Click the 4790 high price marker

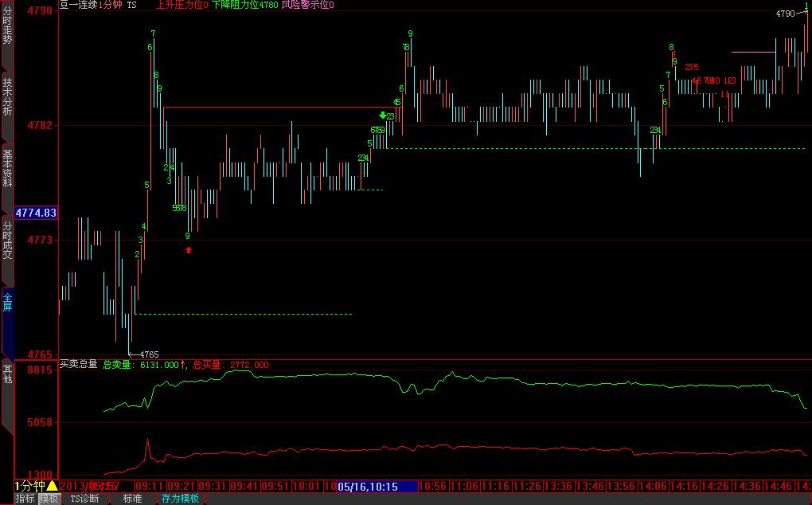pos(785,14)
